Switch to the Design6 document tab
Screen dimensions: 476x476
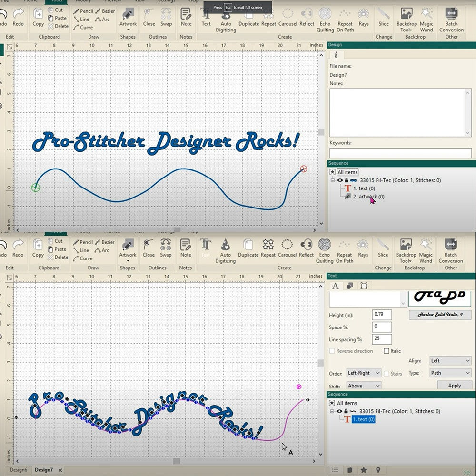click(x=18, y=470)
